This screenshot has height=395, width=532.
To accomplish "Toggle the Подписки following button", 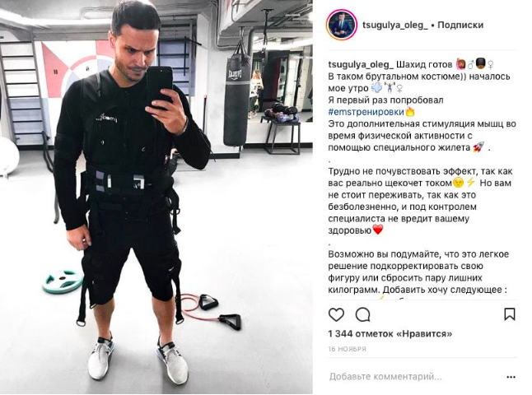I will tap(460, 25).
